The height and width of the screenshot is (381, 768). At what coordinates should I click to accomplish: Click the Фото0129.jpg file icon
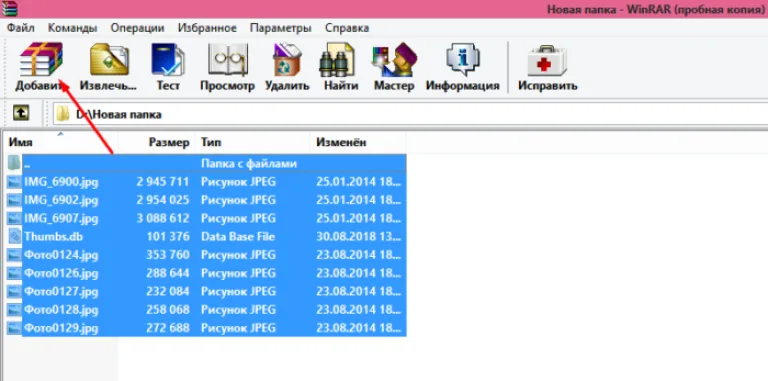click(14, 328)
